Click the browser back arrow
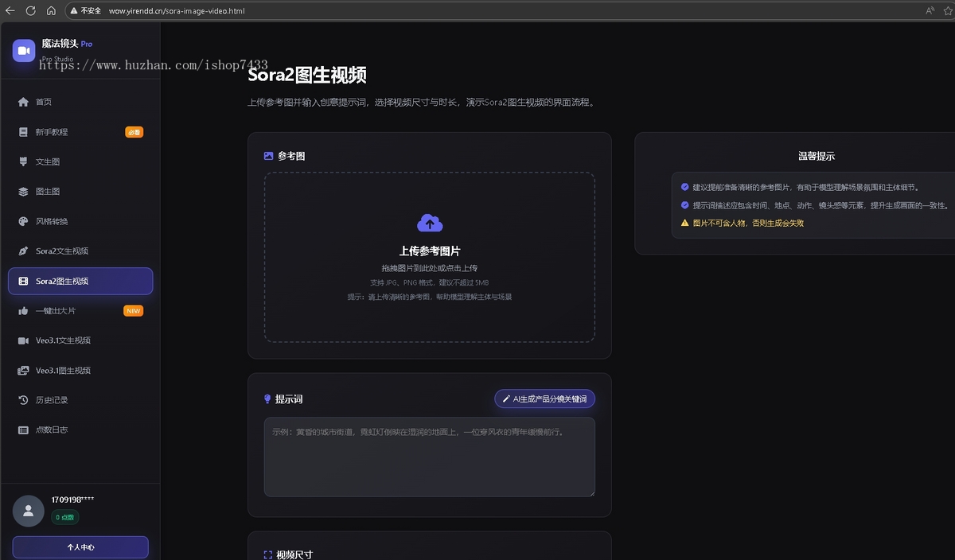The image size is (955, 560). (x=10, y=11)
